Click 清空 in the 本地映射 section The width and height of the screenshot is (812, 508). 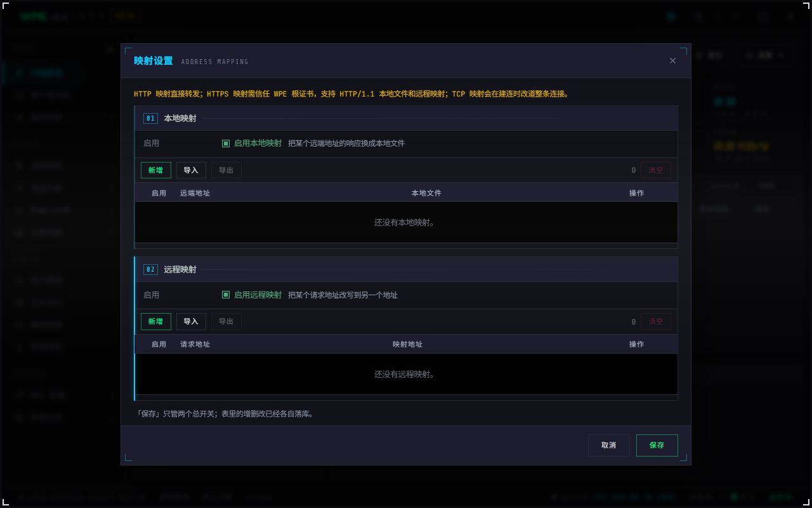pyautogui.click(x=656, y=170)
